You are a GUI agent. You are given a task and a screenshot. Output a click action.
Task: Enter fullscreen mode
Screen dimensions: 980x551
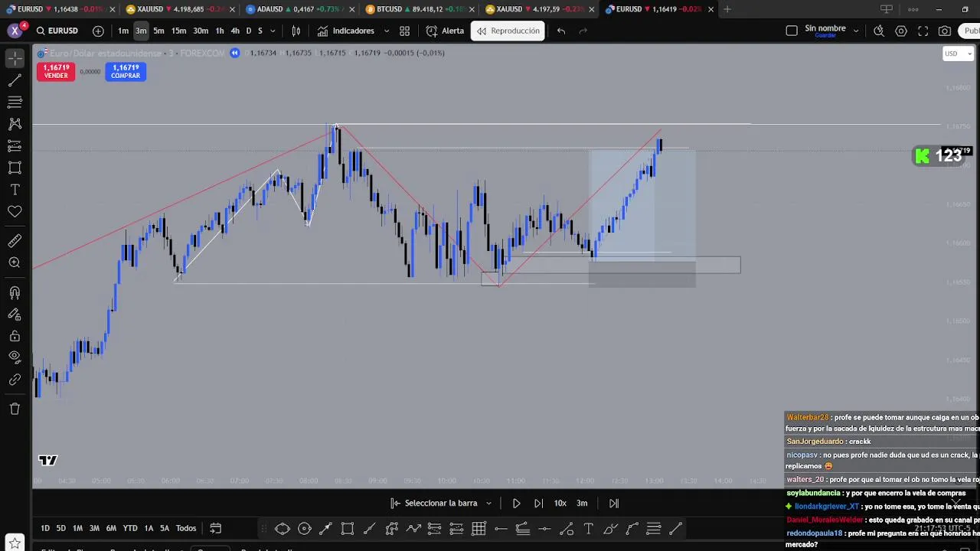click(x=923, y=31)
